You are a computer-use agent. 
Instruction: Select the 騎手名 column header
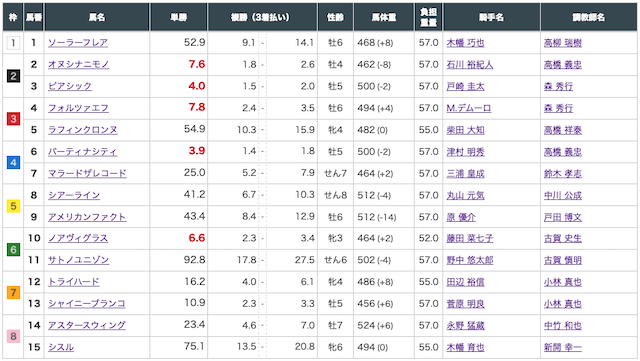click(491, 17)
